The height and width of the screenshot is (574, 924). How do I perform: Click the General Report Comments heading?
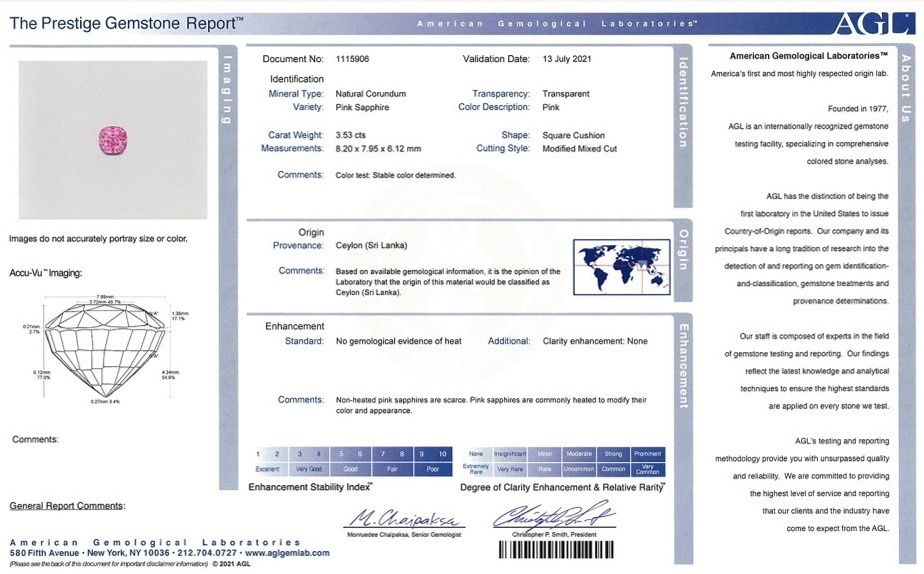67,506
